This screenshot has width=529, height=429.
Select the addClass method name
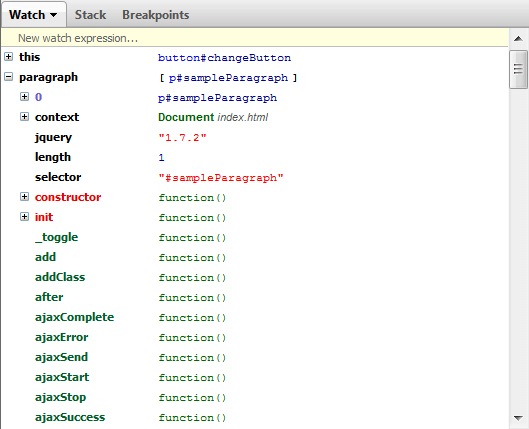(x=60, y=277)
